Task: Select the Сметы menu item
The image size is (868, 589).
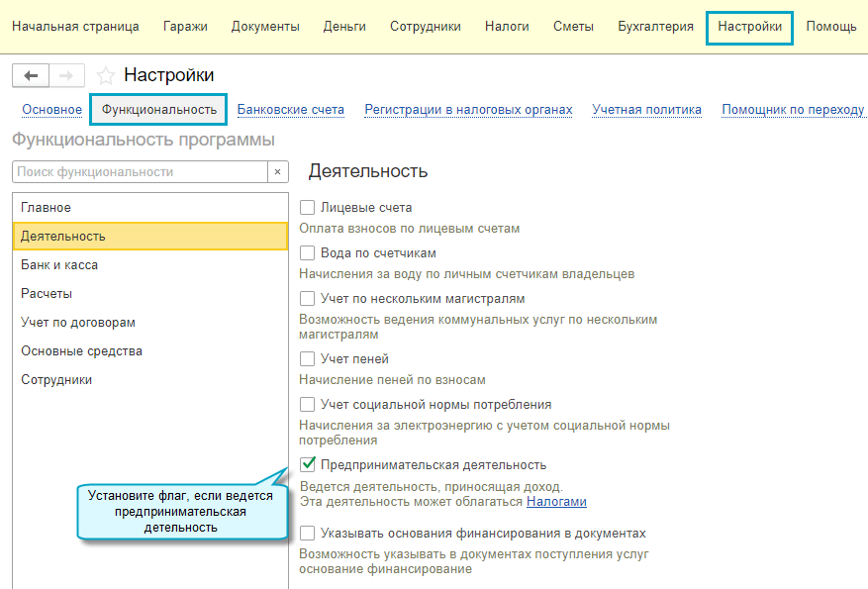Action: [x=573, y=27]
